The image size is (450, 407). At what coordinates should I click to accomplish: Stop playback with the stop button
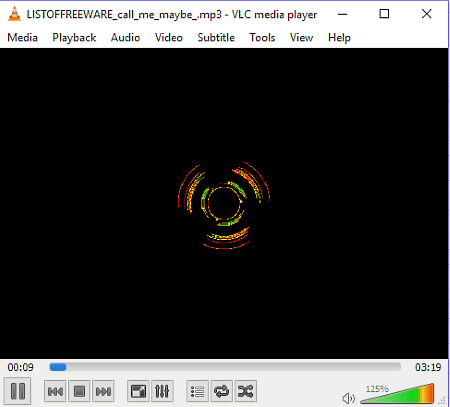point(79,391)
